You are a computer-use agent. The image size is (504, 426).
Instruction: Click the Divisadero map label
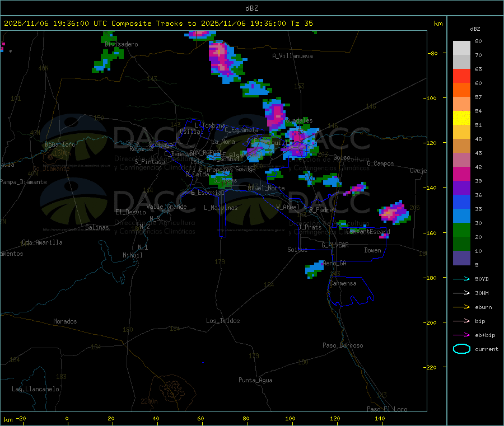pyautogui.click(x=121, y=44)
